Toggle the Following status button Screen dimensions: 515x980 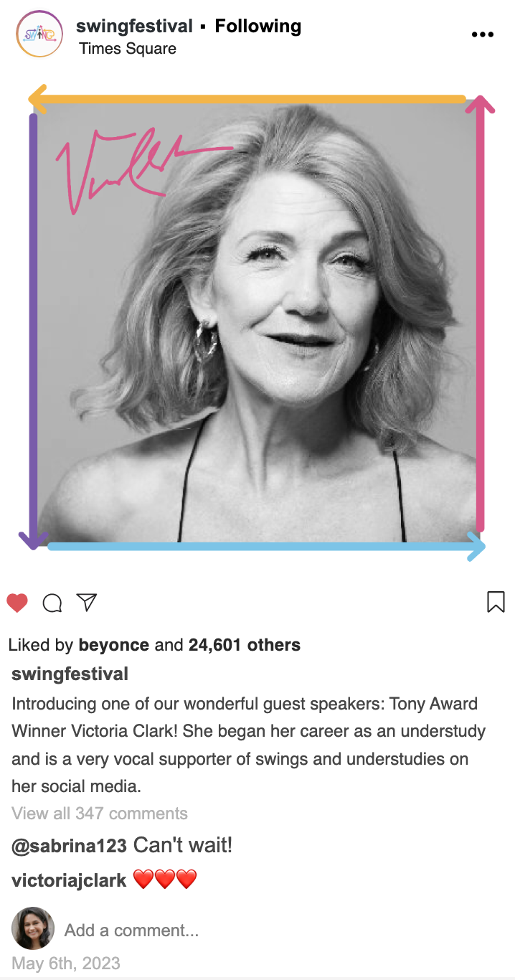tap(258, 27)
